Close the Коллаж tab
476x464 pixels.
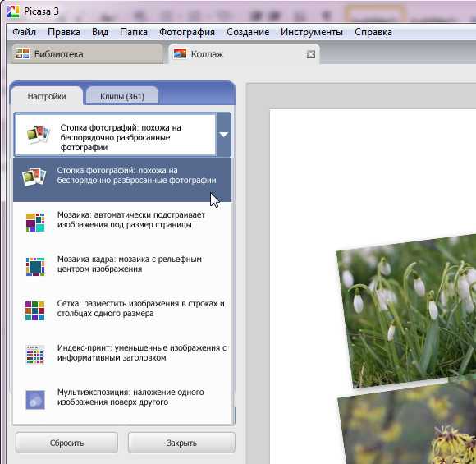311,54
